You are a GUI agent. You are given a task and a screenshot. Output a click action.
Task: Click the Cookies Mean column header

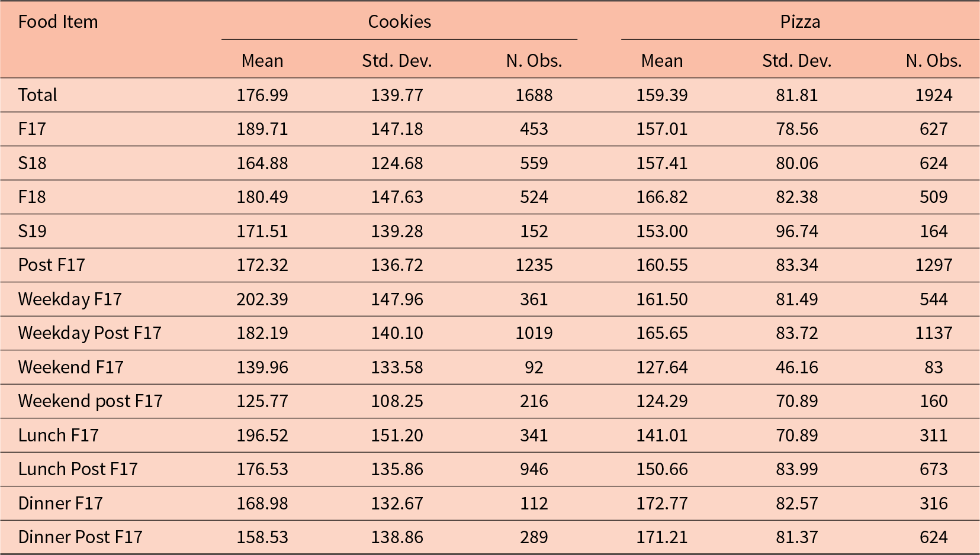point(262,61)
